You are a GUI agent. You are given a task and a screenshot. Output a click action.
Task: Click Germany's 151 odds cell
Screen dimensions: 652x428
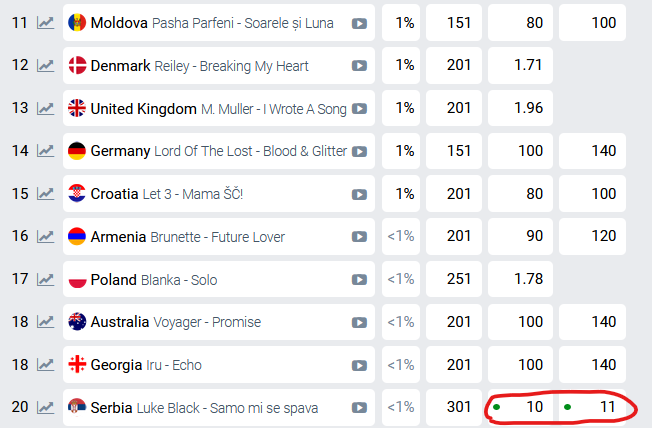[458, 151]
